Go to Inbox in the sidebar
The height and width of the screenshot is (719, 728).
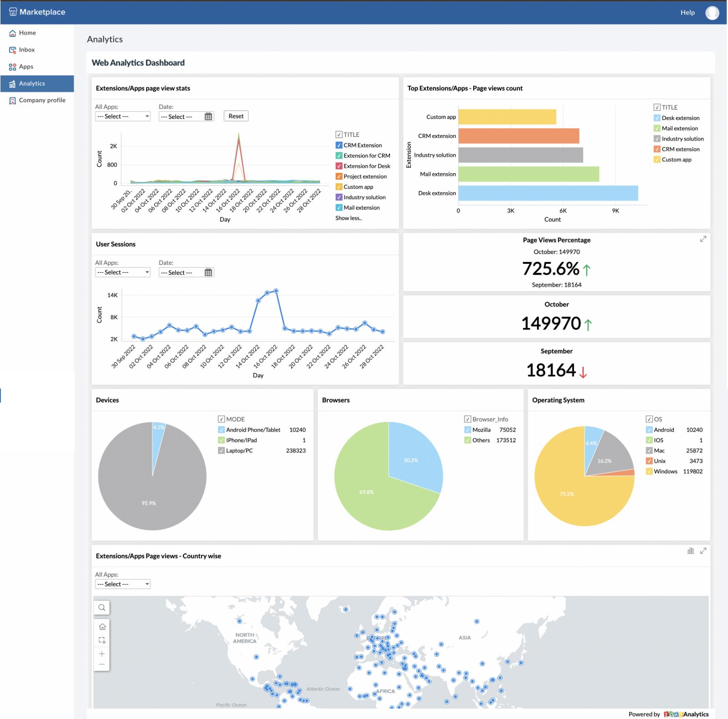(27, 50)
